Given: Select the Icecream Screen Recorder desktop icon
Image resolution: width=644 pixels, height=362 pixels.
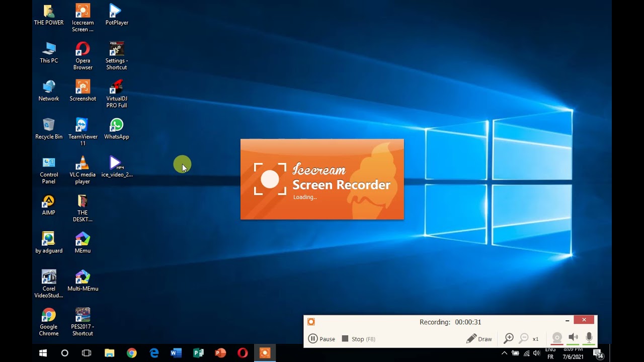Looking at the screenshot, I should click(83, 18).
